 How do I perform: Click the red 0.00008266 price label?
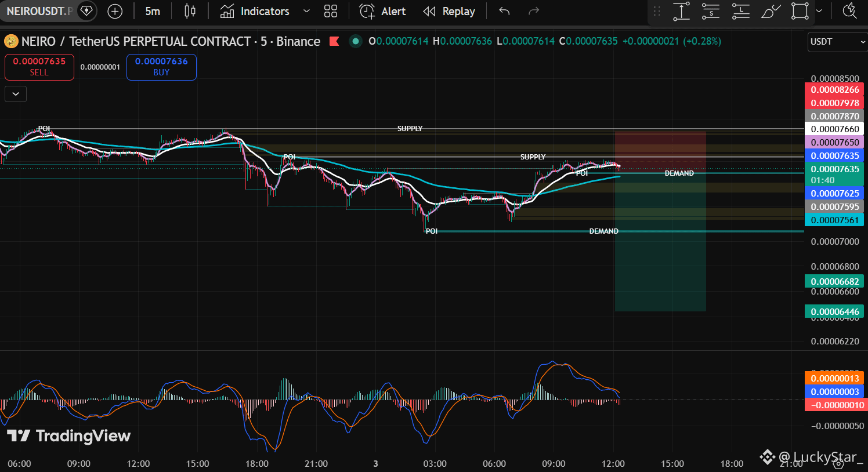[x=834, y=90]
